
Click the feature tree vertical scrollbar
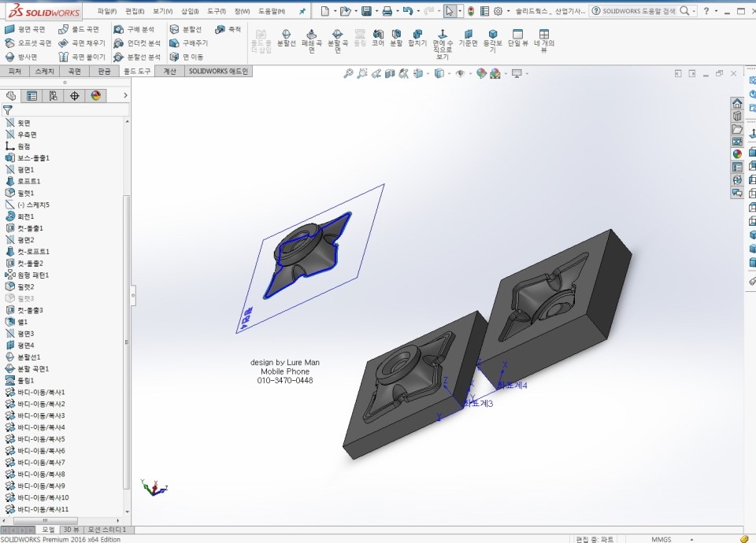127,342
